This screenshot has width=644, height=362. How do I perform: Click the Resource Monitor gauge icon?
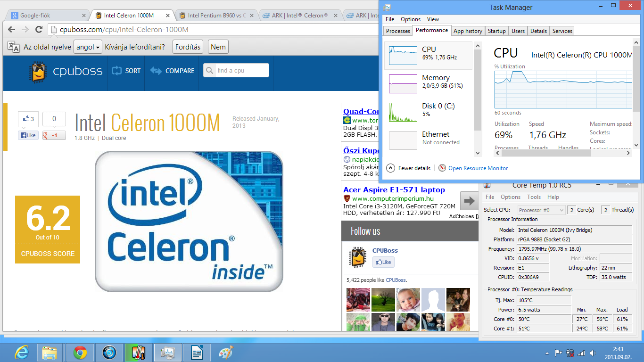click(x=442, y=168)
